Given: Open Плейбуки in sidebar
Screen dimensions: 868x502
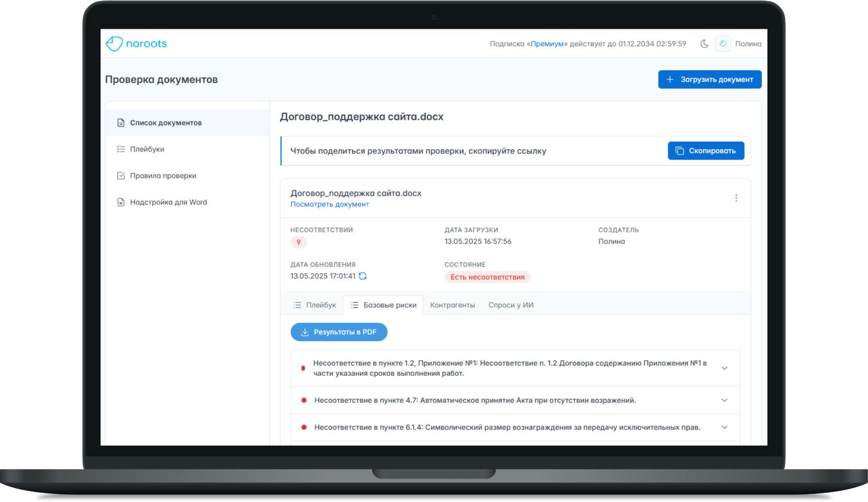Looking at the screenshot, I should pos(188,149).
